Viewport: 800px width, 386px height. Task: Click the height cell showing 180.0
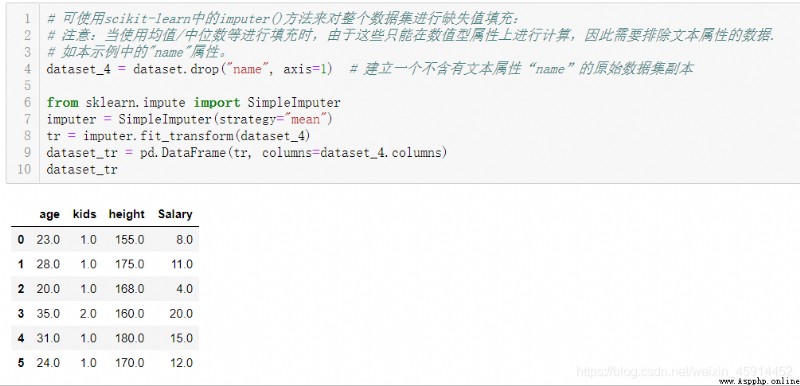coord(130,338)
